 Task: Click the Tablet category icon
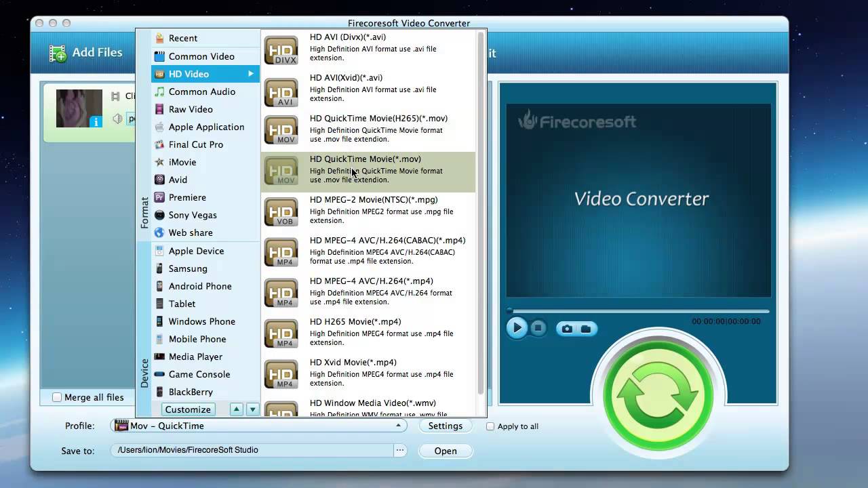(159, 304)
